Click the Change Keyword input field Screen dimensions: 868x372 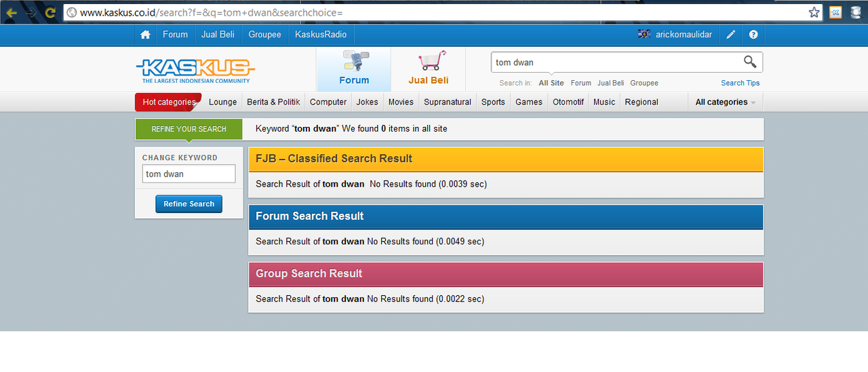point(189,174)
